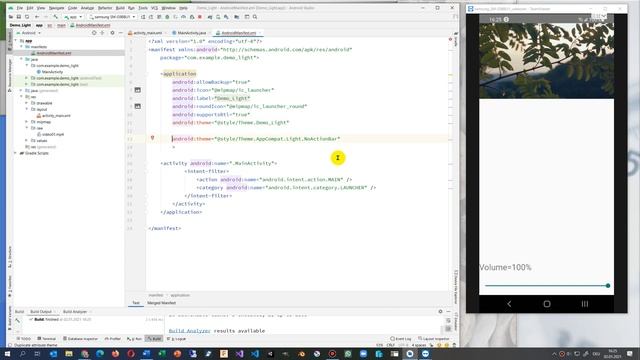Click the Visual Studio Code taskbar icon
Viewport: 640px width, 360px height.
pyautogui.click(x=255, y=353)
